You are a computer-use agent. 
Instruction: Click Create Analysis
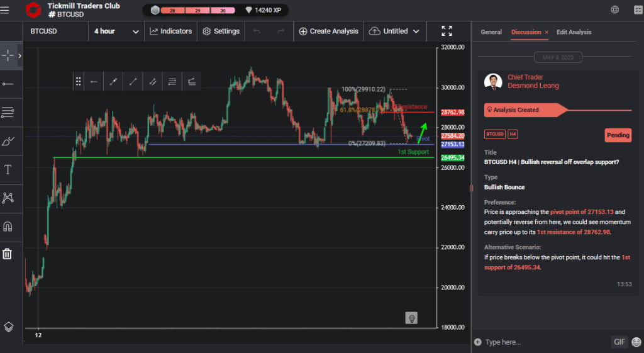328,31
